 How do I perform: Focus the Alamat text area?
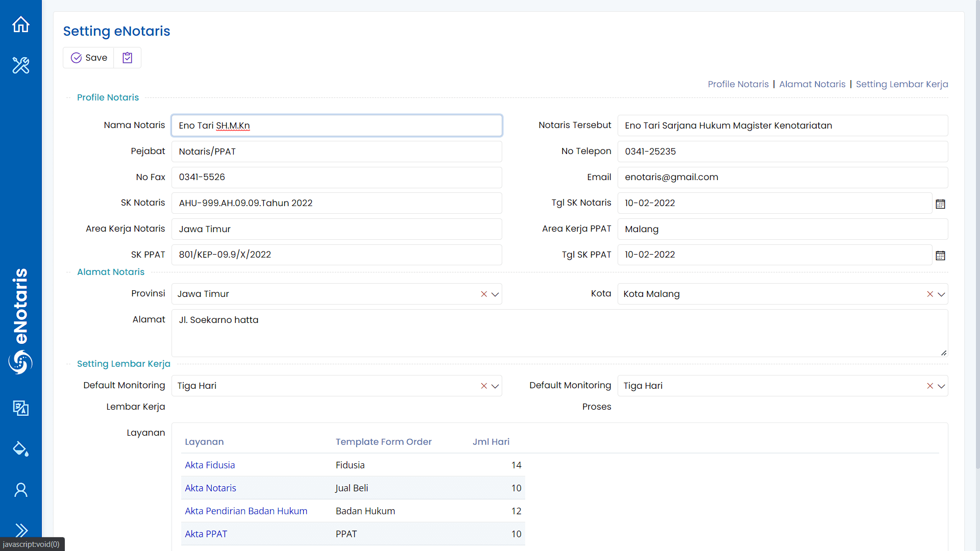pyautogui.click(x=559, y=333)
